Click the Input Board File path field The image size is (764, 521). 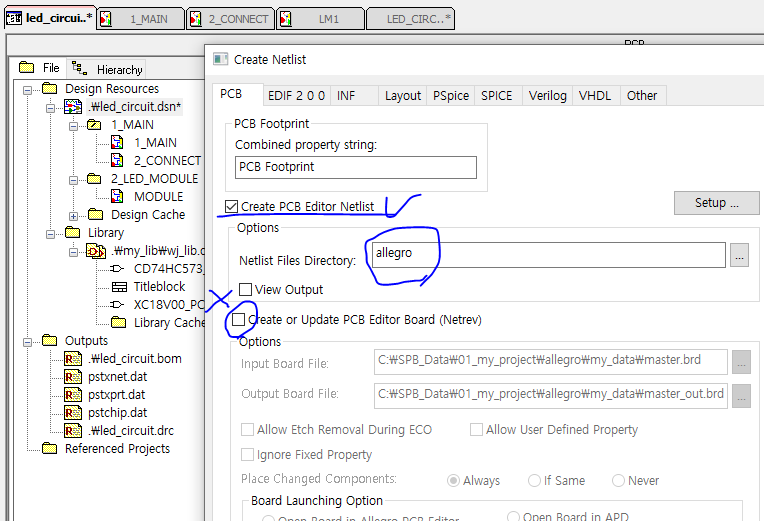(x=551, y=362)
